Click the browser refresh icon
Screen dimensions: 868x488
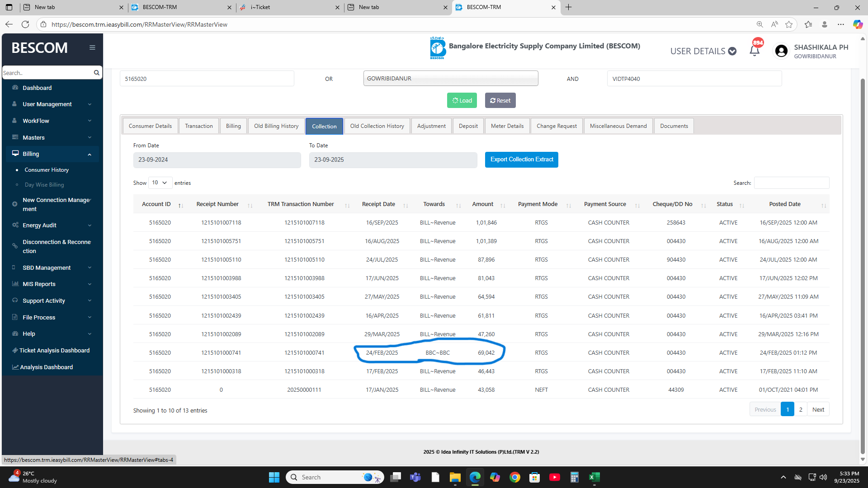[25, 24]
